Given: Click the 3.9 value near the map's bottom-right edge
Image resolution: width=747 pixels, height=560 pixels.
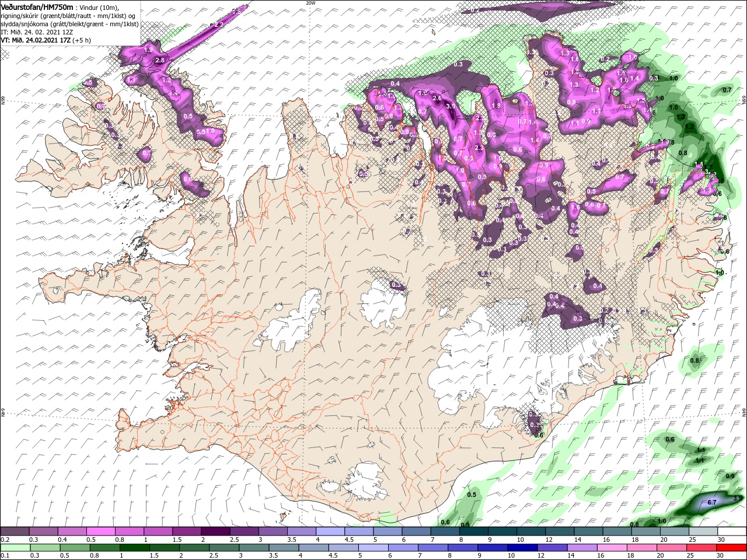Looking at the screenshot, I should point(738,498).
